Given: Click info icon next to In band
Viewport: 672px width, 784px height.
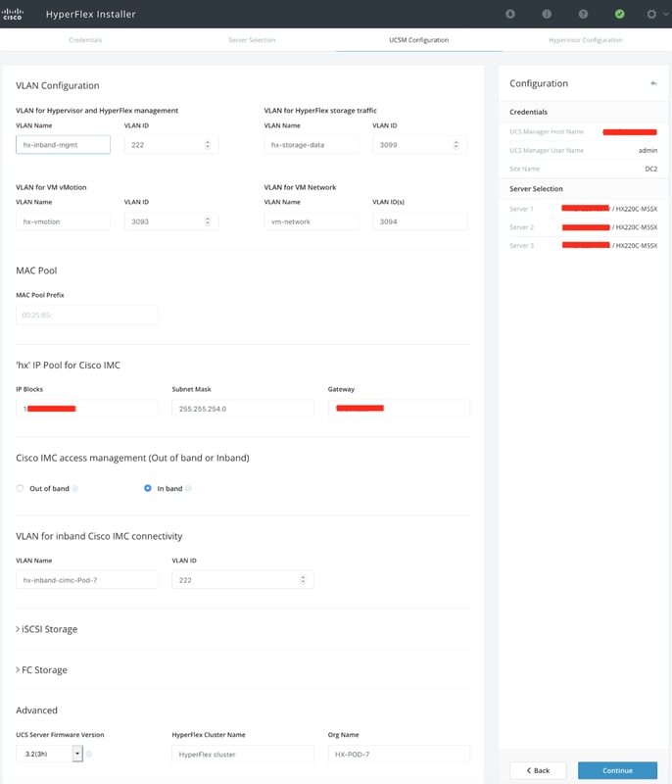Looking at the screenshot, I should click(188, 488).
